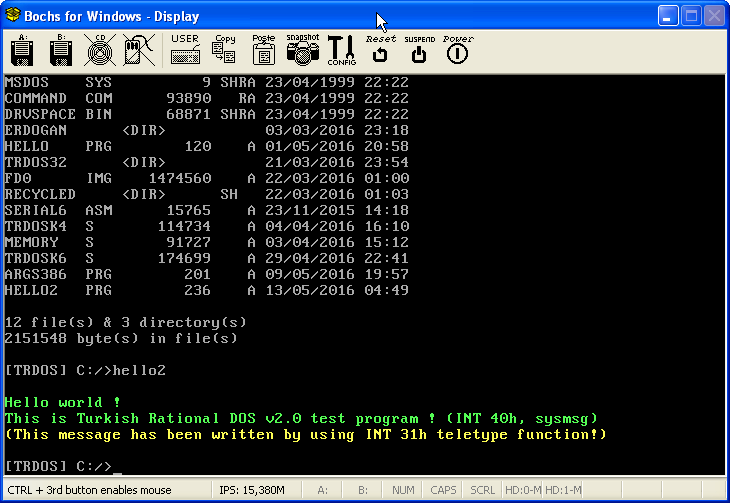Click the Copy toolbar icon

(224, 49)
